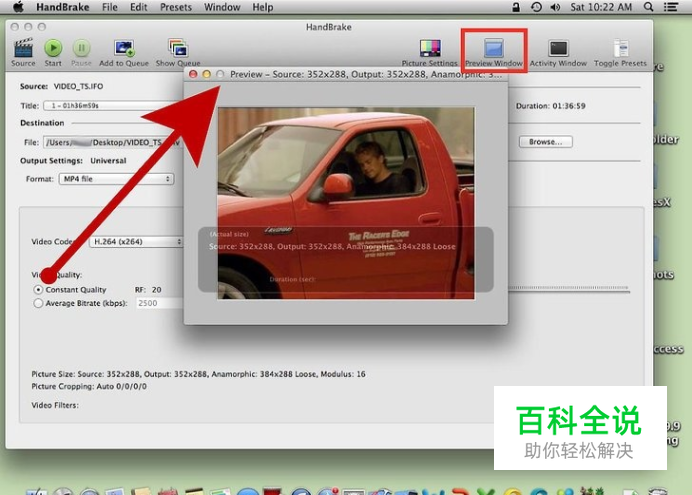This screenshot has height=495, width=692.
Task: Click the Source VIDEO_TS.IFO text
Action: (61, 86)
